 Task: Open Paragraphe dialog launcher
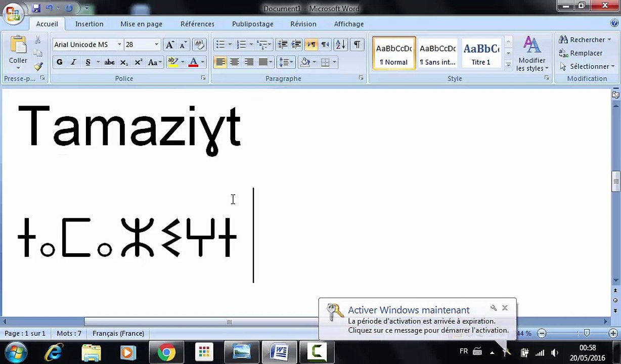click(361, 78)
